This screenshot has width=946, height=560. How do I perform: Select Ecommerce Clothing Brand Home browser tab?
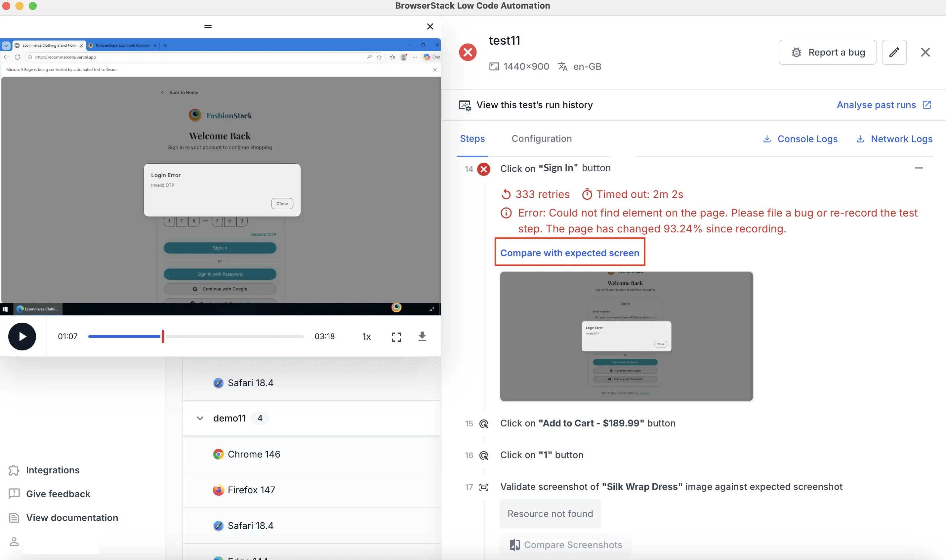tap(49, 45)
